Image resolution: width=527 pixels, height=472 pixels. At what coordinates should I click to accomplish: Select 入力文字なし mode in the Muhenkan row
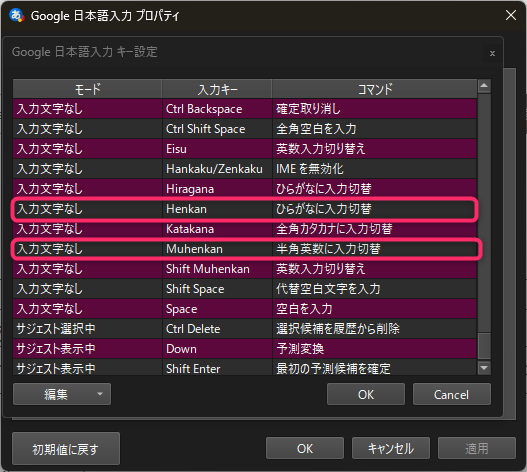87,249
